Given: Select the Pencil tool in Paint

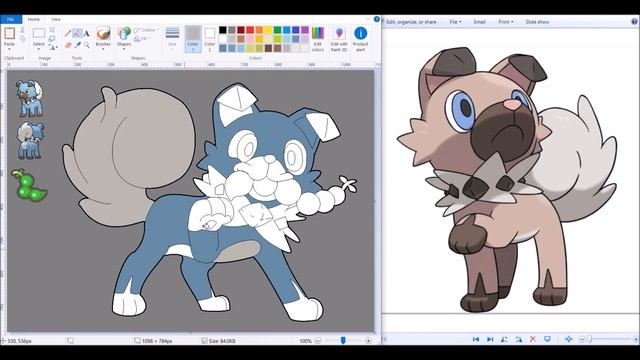Looking at the screenshot, I should (68, 33).
